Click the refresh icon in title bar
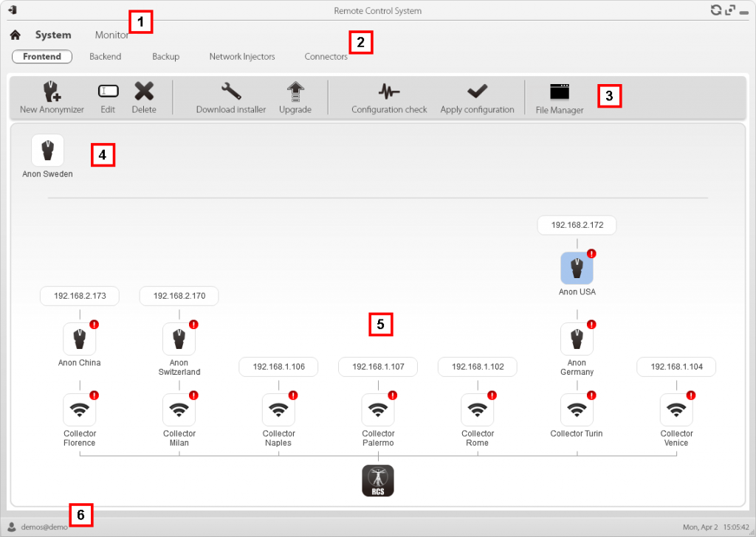The image size is (756, 537). pos(715,10)
